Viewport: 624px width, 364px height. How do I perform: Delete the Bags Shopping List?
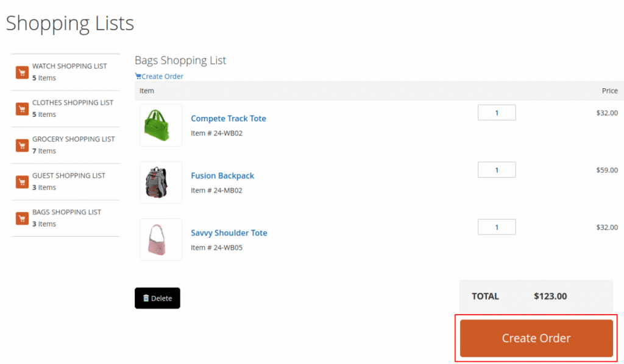157,298
